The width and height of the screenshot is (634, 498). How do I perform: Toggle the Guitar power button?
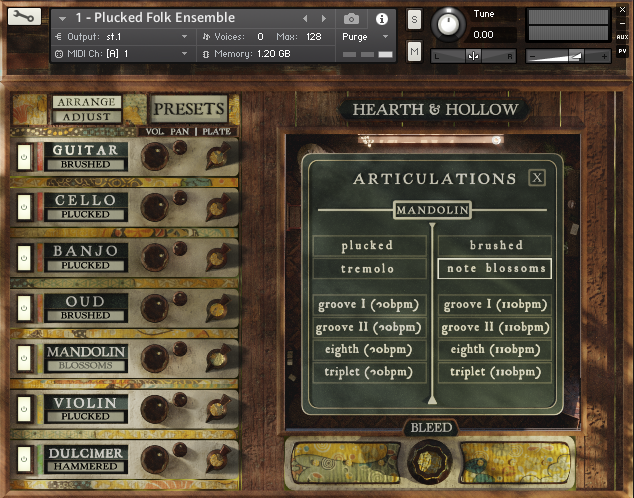tap(24, 157)
